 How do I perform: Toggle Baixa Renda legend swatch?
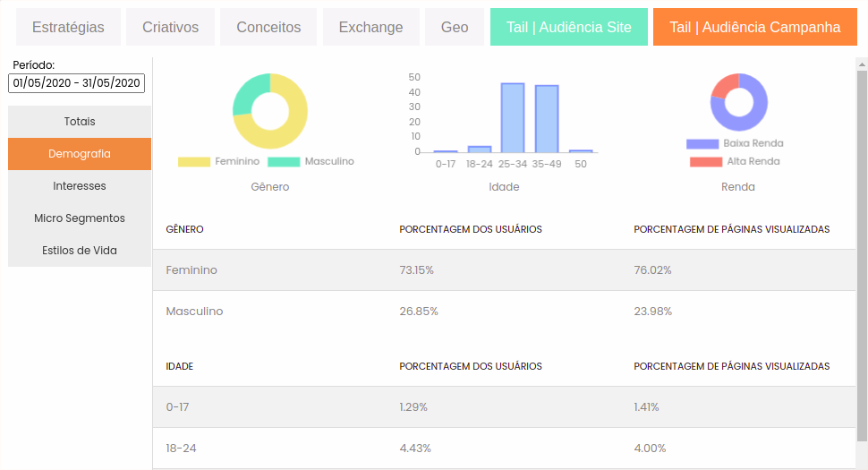(x=702, y=144)
